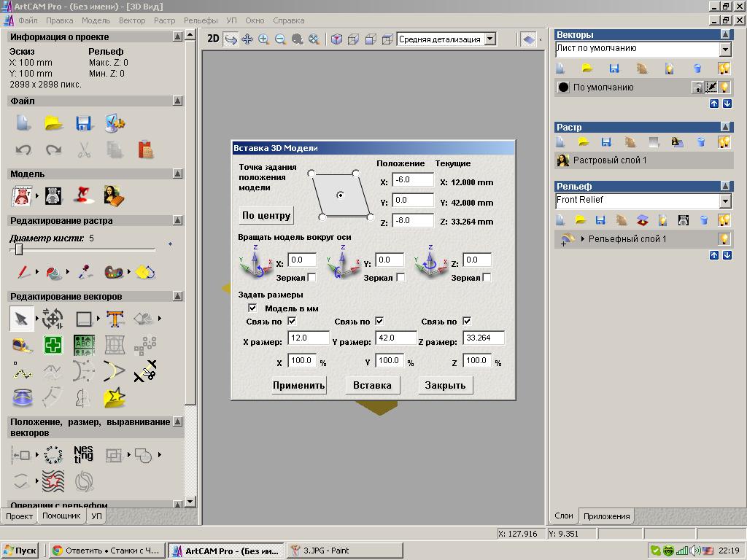Select center origin point radio in model position diagram
This screenshot has height=560, width=747.
(x=340, y=195)
